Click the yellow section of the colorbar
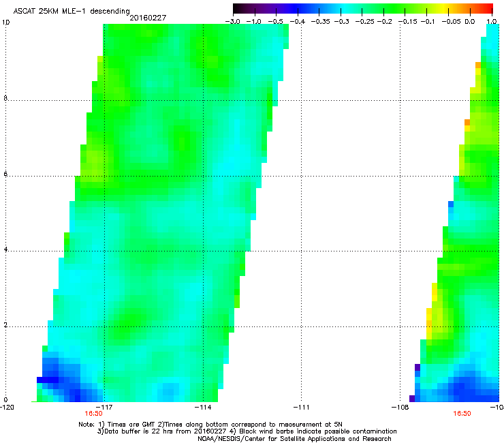This screenshot has width=504, height=443. pos(445,9)
